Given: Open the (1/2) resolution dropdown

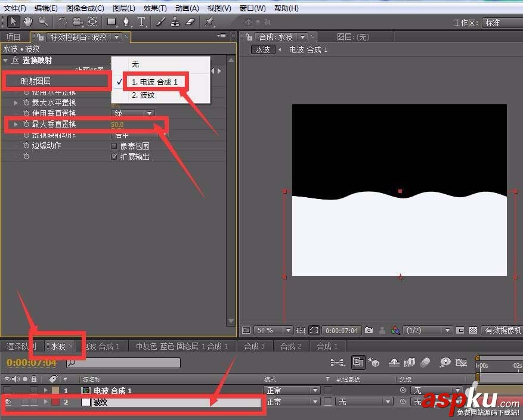Looking at the screenshot, I should point(428,330).
